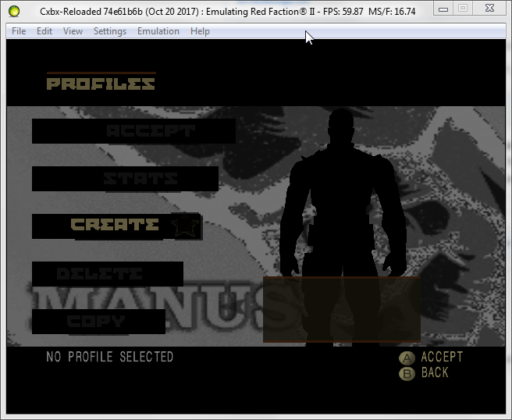Click the ACCEPT label next to A
Image resolution: width=512 pixels, height=420 pixels.
click(x=442, y=357)
